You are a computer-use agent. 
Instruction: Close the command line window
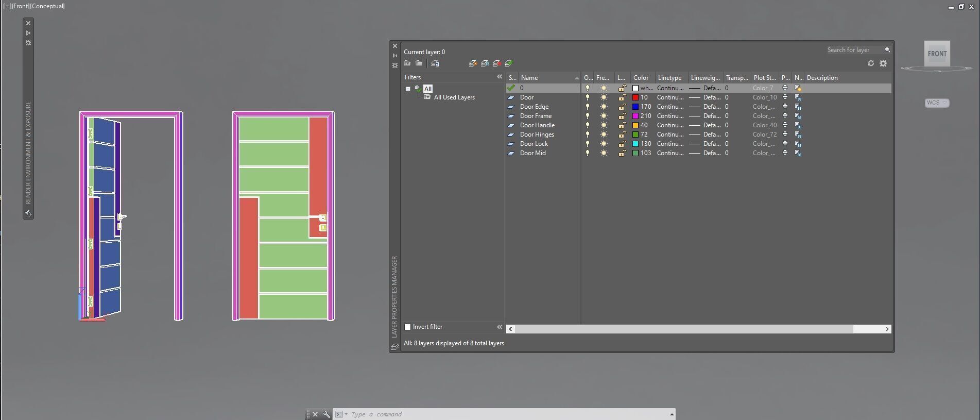coord(315,414)
